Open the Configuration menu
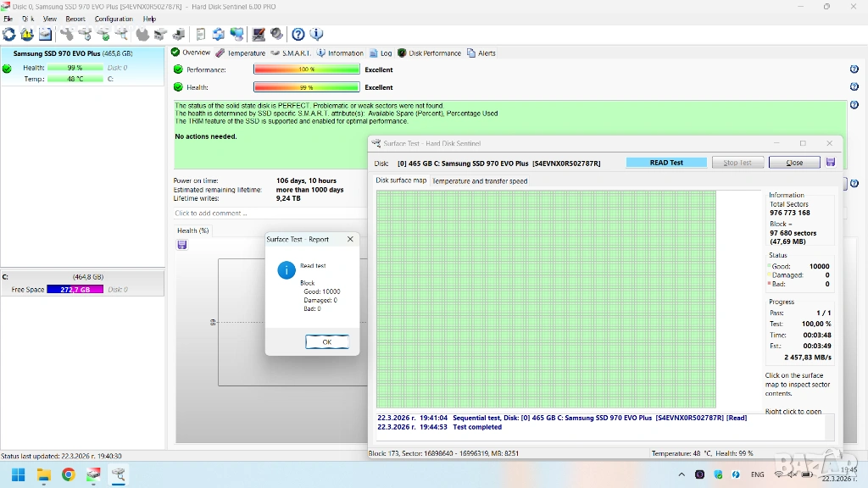Screen dimensions: 868x488 [114, 19]
